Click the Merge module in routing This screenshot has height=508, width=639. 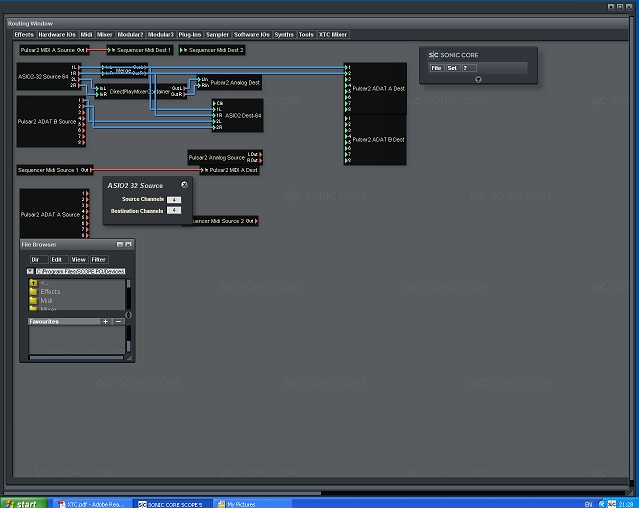124,71
